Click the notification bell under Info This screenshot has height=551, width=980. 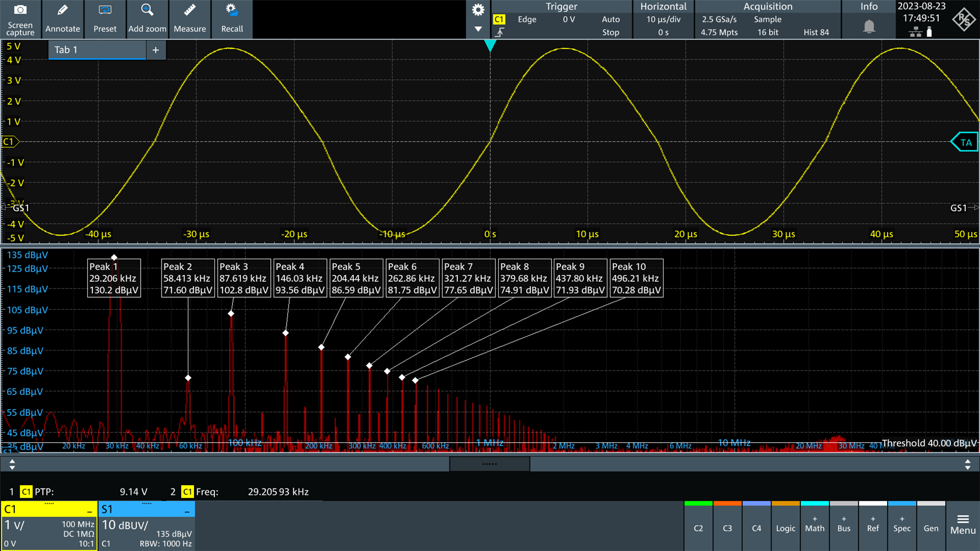[868, 26]
